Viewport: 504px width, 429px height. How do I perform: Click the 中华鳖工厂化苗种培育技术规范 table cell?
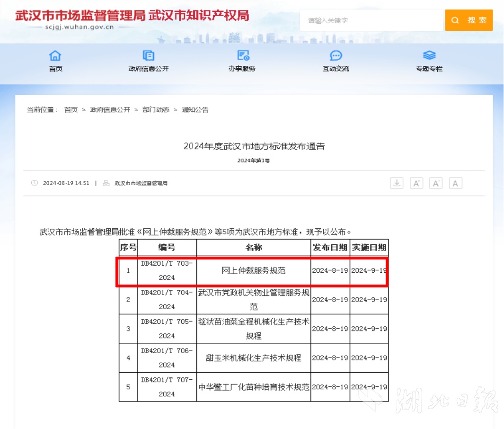[x=254, y=387]
